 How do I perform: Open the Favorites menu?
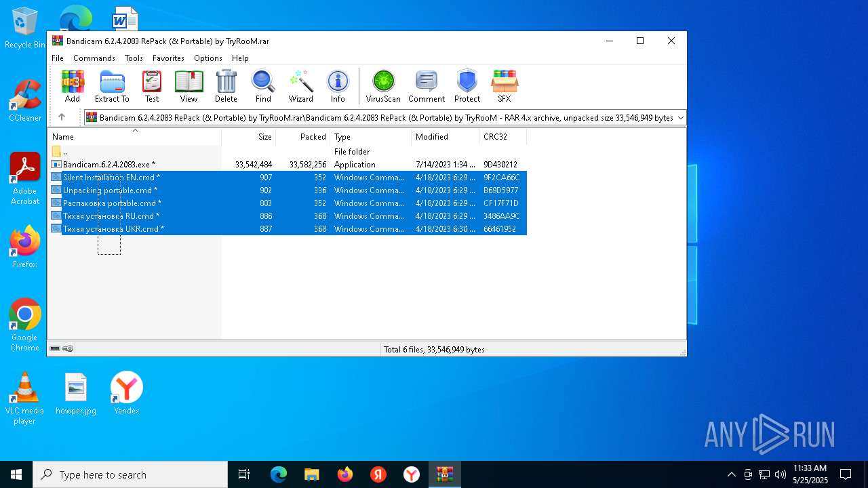click(x=168, y=58)
